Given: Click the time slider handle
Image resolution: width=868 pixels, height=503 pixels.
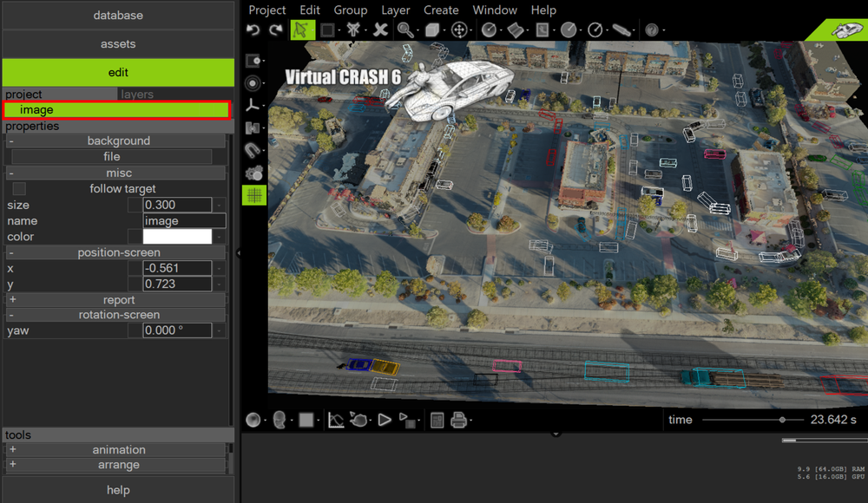Looking at the screenshot, I should coord(782,420).
